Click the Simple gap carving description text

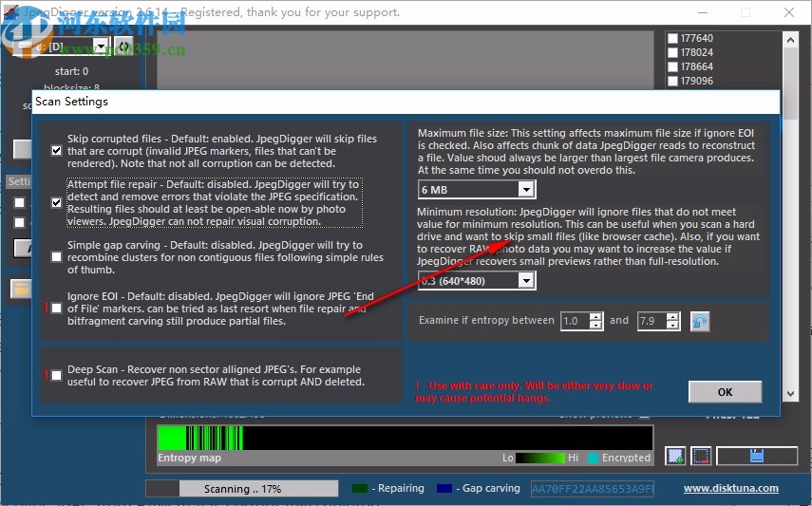click(225, 257)
